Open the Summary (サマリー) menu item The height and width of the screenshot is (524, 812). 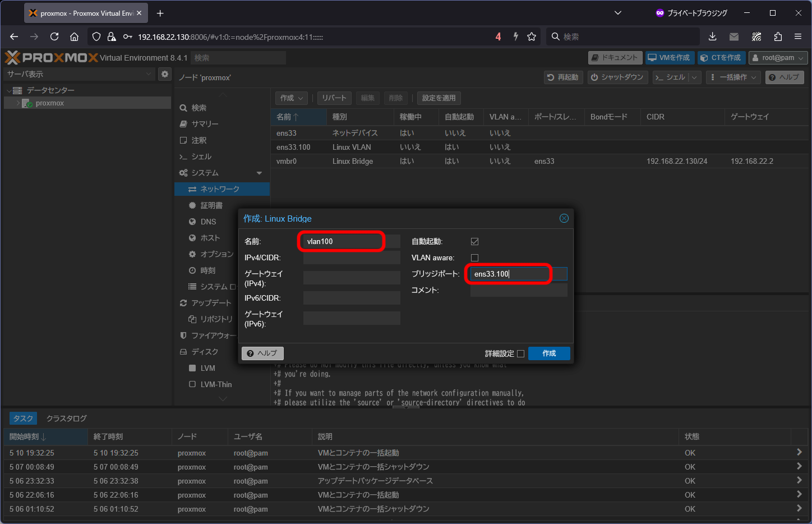coord(222,124)
